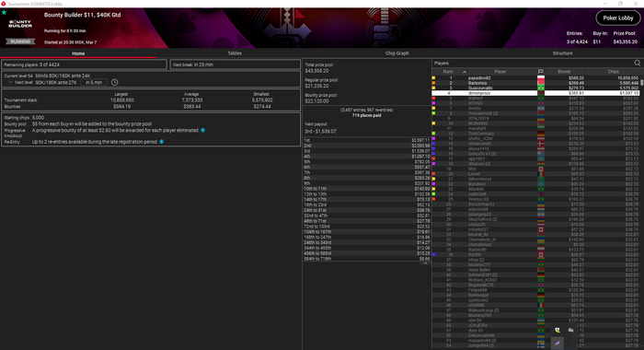Open the player search magnifier icon
The width and height of the screenshot is (644, 350).
click(x=637, y=63)
